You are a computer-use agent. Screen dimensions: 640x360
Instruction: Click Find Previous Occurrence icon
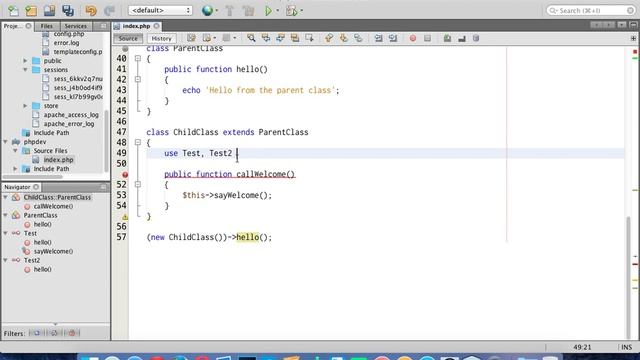266,38
